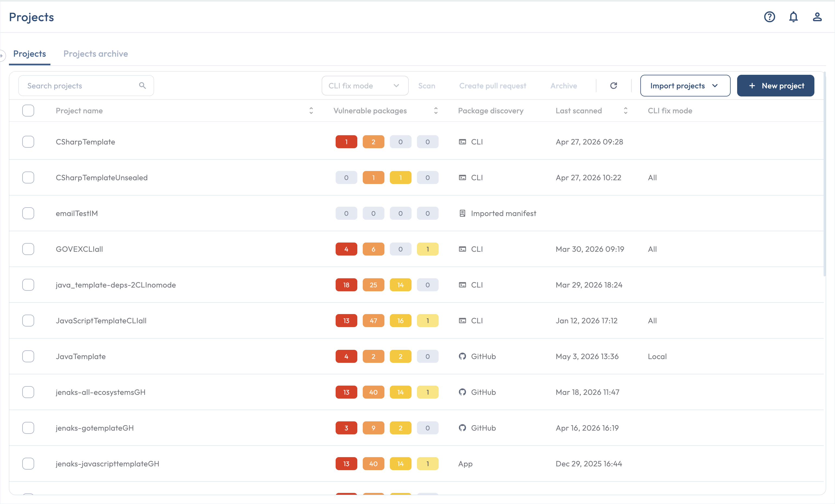Image resolution: width=835 pixels, height=504 pixels.
Task: Click the CLI terminal icon in CSharpTemplateUnsealed row
Action: tap(462, 177)
